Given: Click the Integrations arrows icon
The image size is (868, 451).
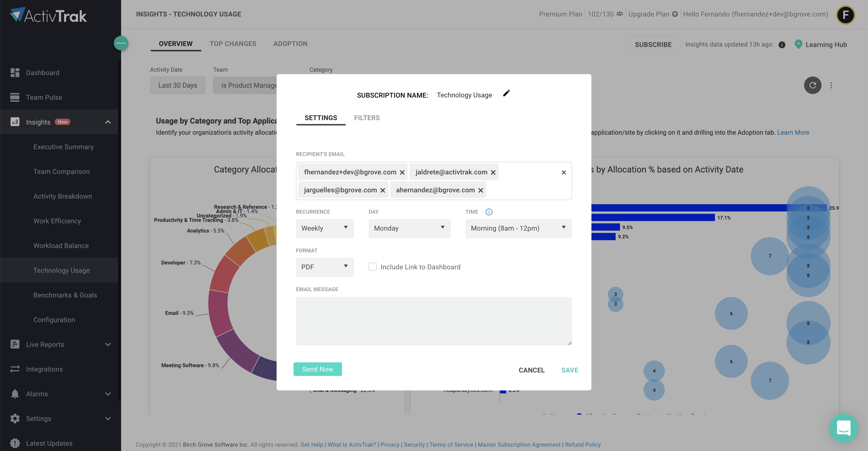Looking at the screenshot, I should 15,369.
